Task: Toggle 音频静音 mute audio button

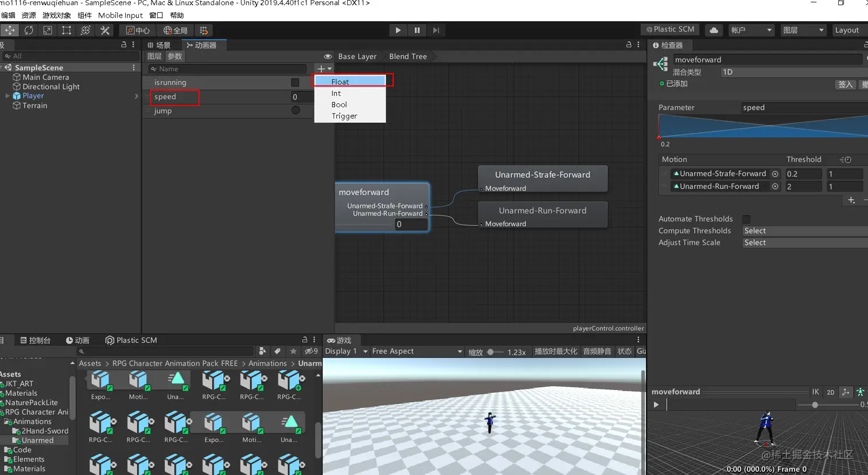Action: coord(597,351)
